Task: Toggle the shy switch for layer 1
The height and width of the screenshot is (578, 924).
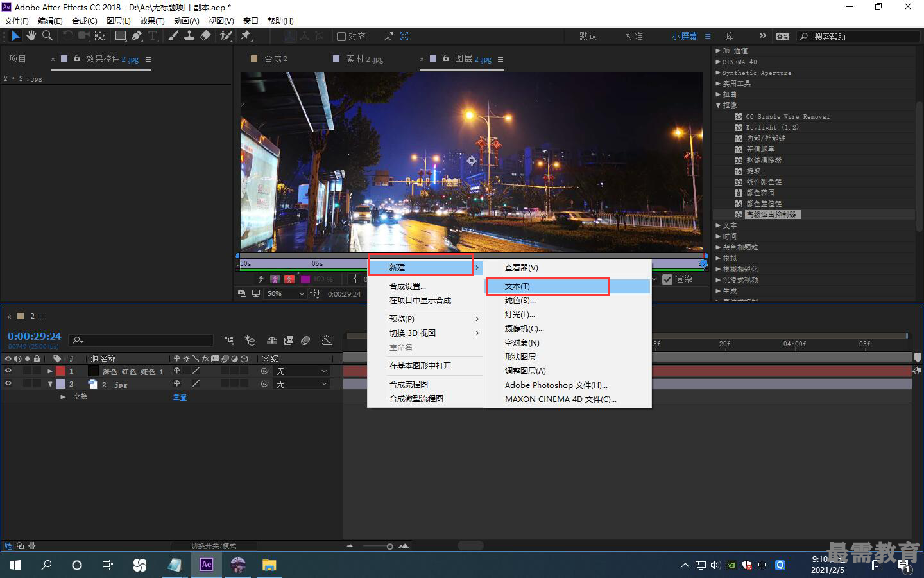Action: 177,371
